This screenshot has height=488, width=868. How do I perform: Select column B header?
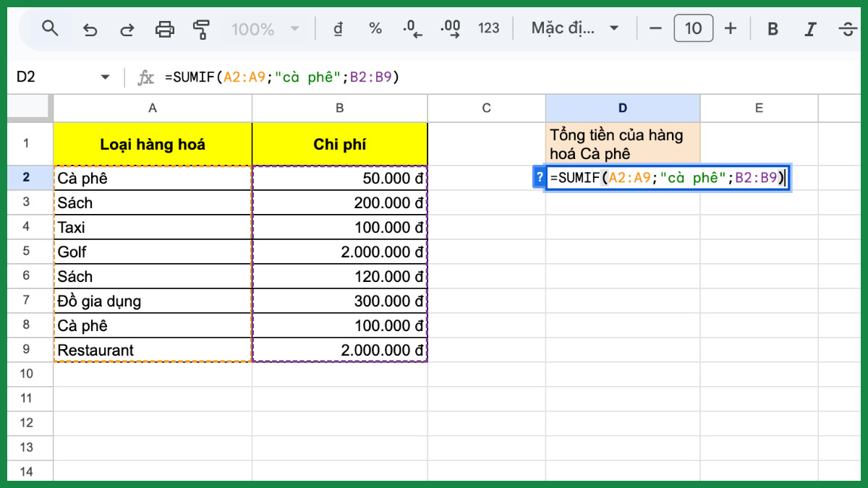click(339, 108)
